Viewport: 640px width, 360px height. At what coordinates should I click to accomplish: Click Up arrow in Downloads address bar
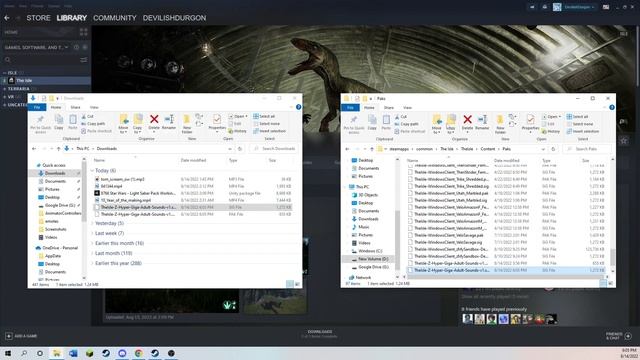(x=58, y=149)
